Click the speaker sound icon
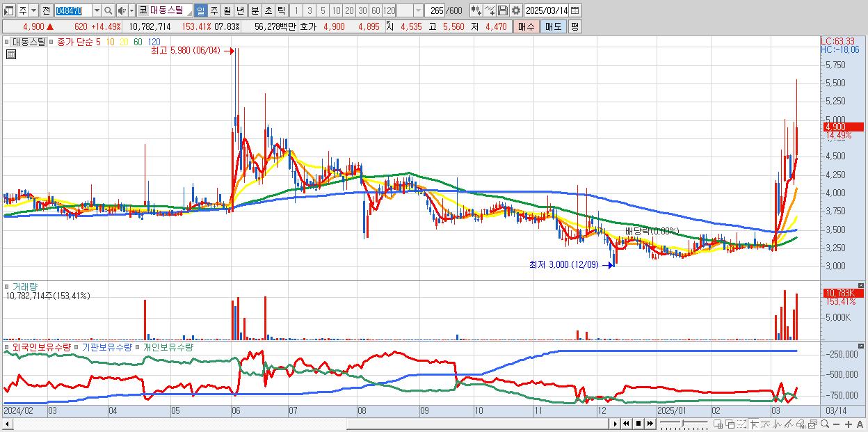This screenshot has height=432, width=868. point(122,10)
